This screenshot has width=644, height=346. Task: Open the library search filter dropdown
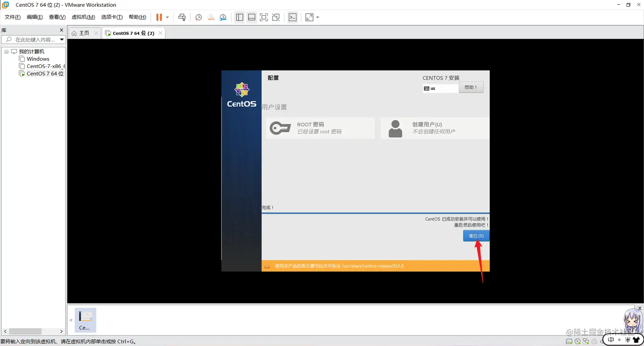pos(62,40)
